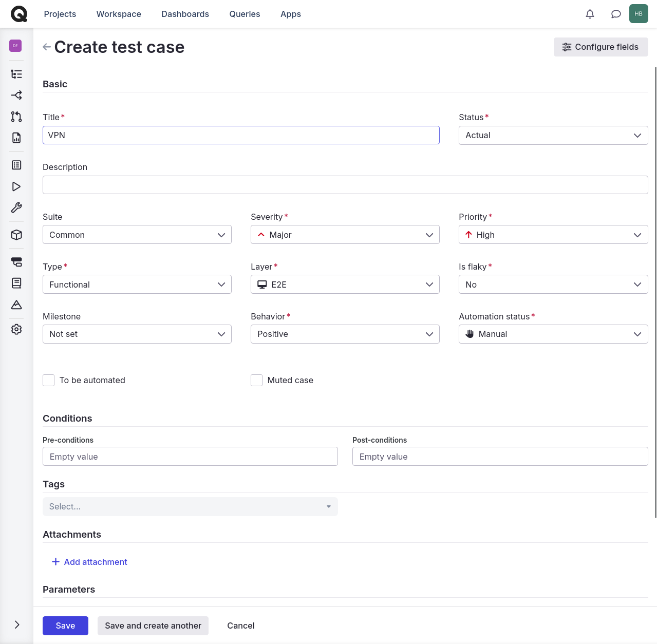Open the HB user avatar menu
Image resolution: width=657 pixels, height=644 pixels.
pyautogui.click(x=639, y=14)
